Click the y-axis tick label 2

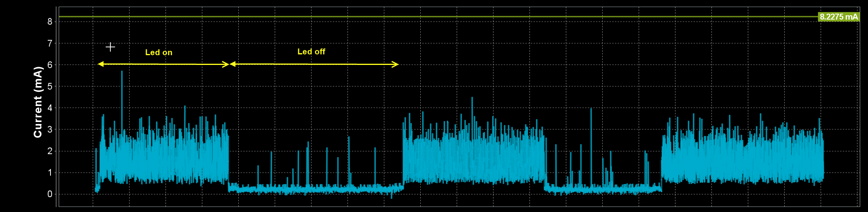coord(50,151)
